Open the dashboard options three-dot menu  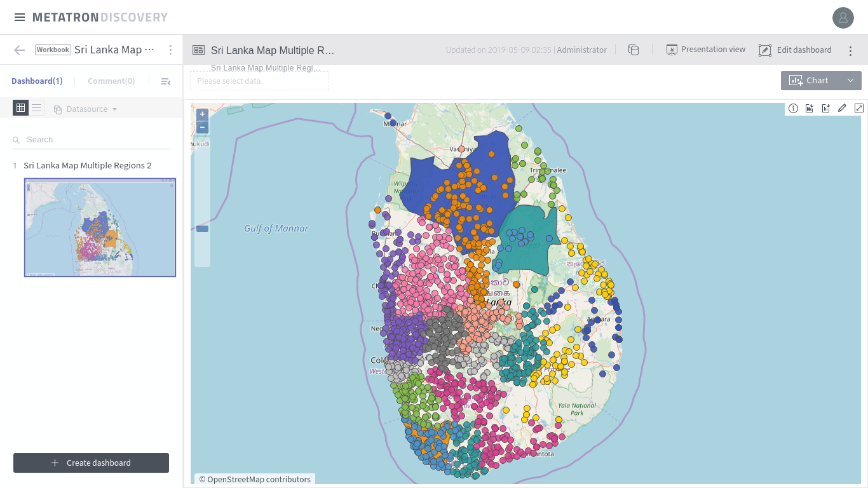tap(851, 50)
